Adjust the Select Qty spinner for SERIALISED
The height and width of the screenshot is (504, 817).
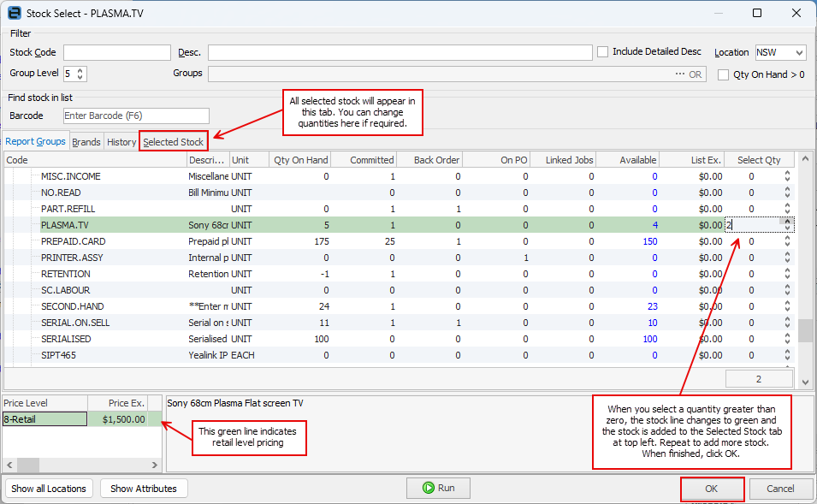[787, 339]
